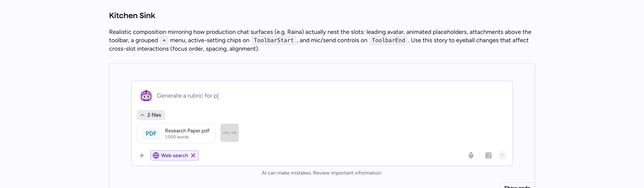Image resolution: width=644 pixels, height=188 pixels.
Task: Click the purple Raina avatar icon
Action: (146, 96)
